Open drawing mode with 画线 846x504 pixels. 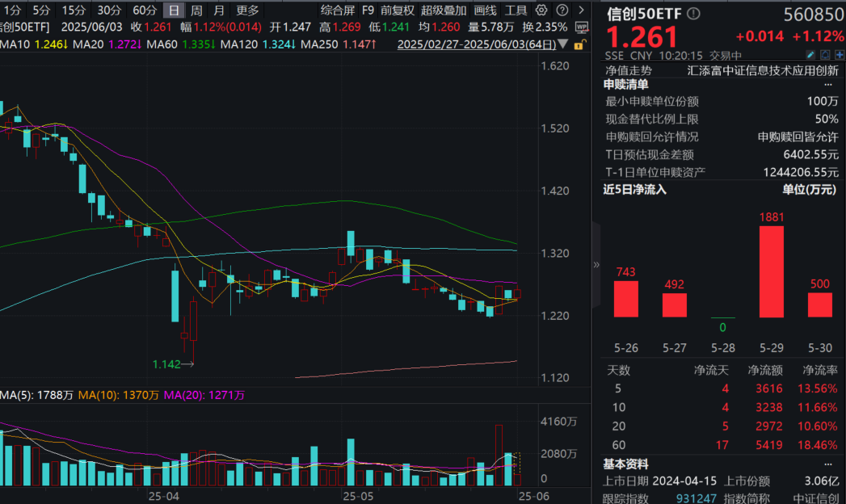point(484,10)
